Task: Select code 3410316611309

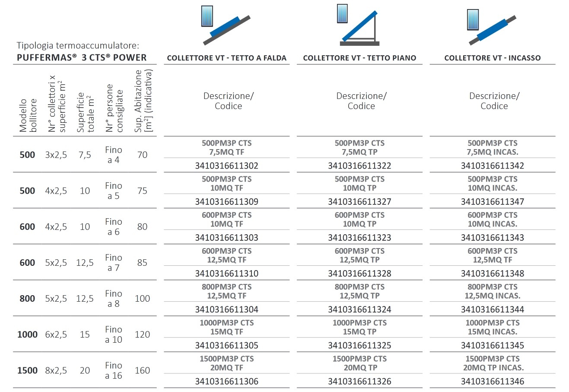Action: point(227,201)
